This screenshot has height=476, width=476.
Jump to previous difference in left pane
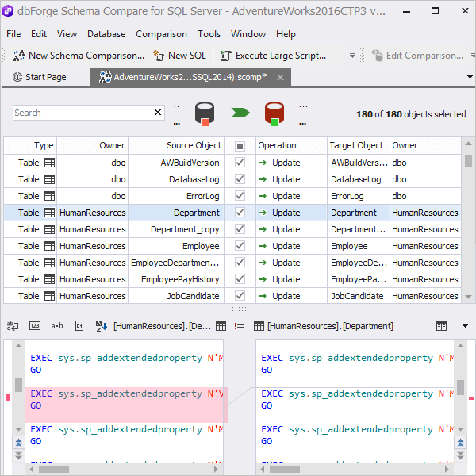coord(18,443)
